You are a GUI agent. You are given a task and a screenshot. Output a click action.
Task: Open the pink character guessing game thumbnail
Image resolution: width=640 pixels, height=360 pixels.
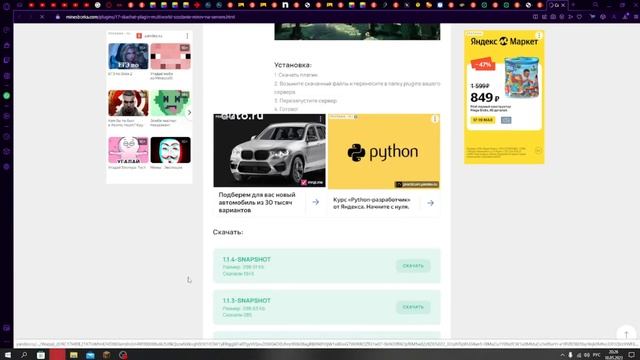point(128,150)
